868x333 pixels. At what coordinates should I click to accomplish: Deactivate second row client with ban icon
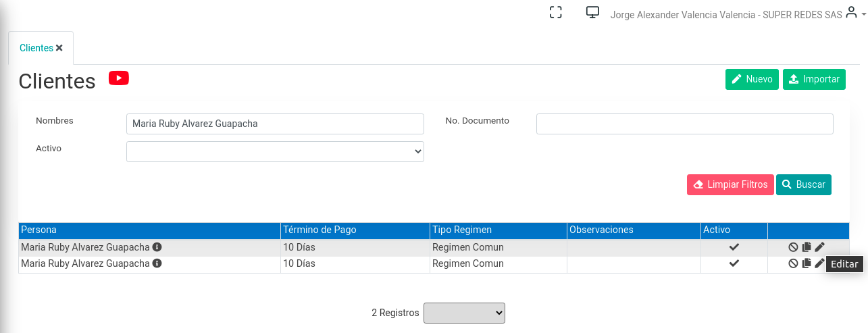793,263
